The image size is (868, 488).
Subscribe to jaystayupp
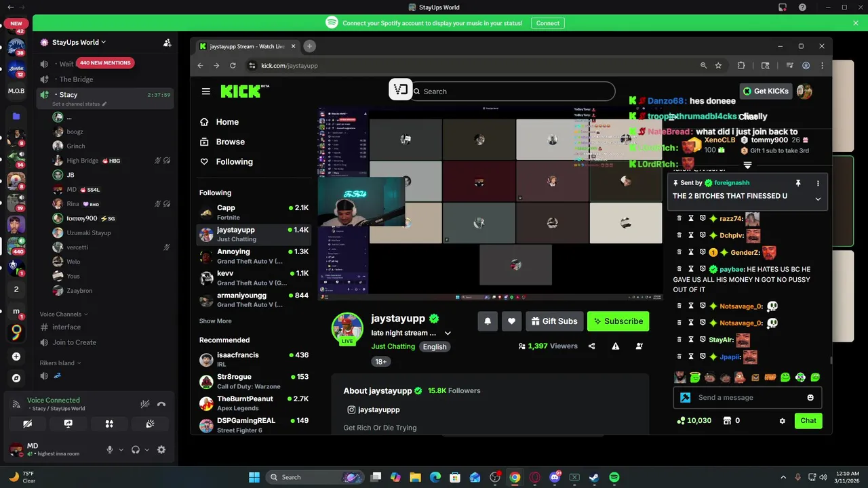(x=618, y=321)
